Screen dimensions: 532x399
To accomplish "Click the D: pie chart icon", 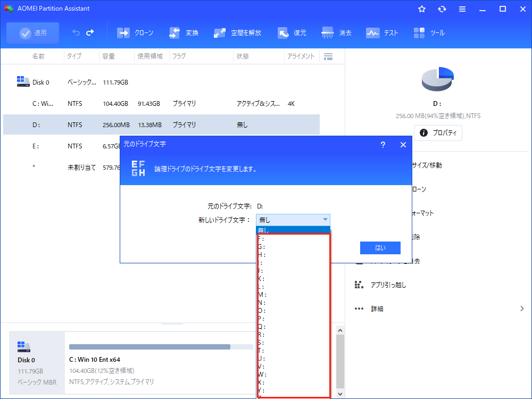I will click(437, 79).
